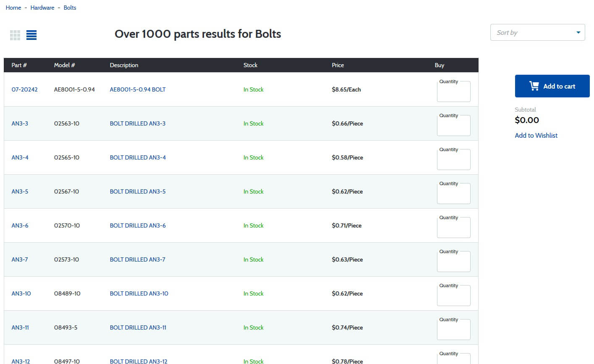Go to Home breadcrumb
Viewport: 594px width, 364px height.
[x=13, y=8]
